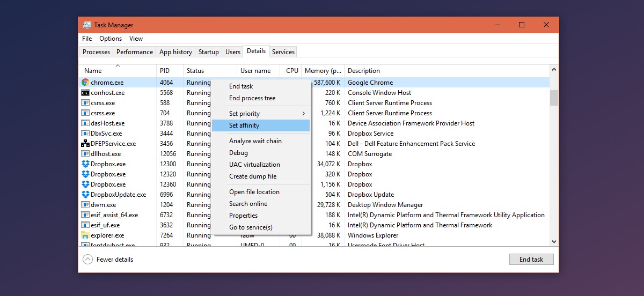Click the Dropbox icon for PID 12300
Image resolution: width=644 pixels, height=296 pixels.
(85, 164)
